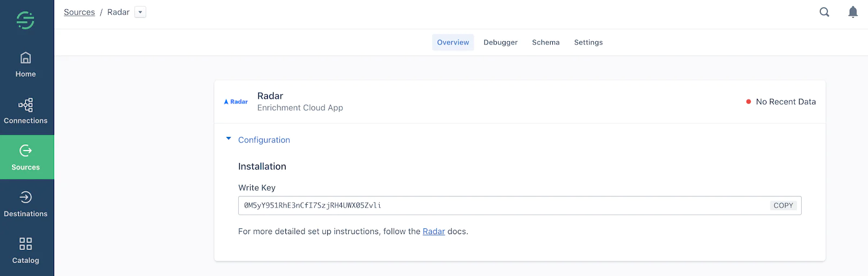Open Destinations from the sidebar
Screen dimensions: 868x276
pos(25,204)
